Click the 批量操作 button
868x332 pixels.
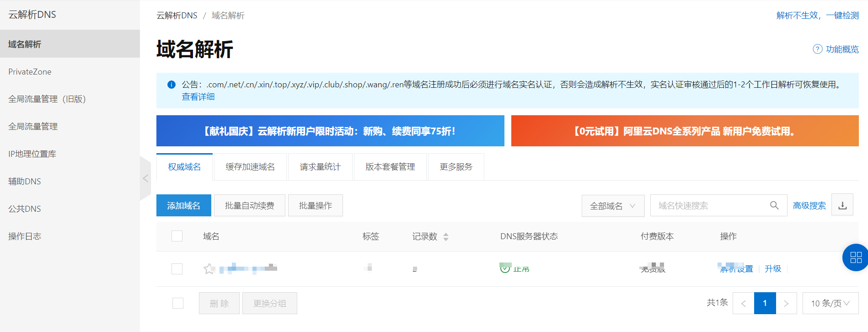pos(316,205)
